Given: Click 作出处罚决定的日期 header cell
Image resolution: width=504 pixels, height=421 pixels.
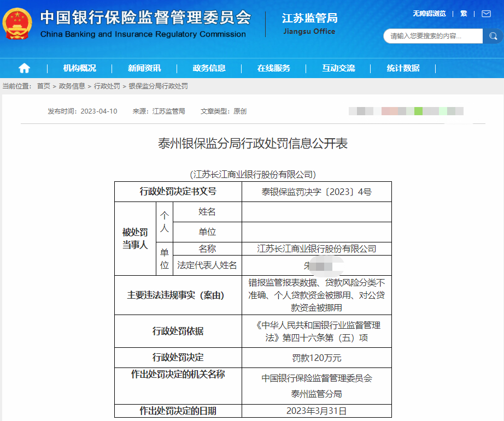Looking at the screenshot, I should click(178, 411).
